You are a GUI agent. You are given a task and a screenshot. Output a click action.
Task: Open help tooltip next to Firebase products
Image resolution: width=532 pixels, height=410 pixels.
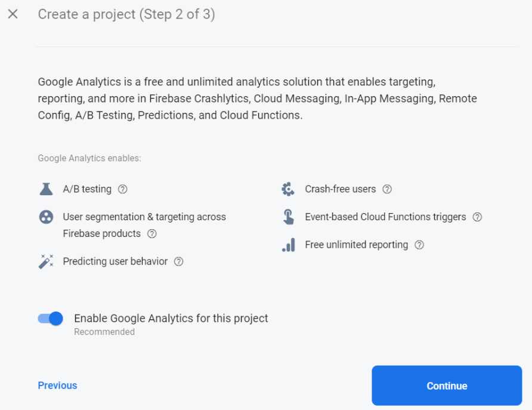(x=151, y=234)
